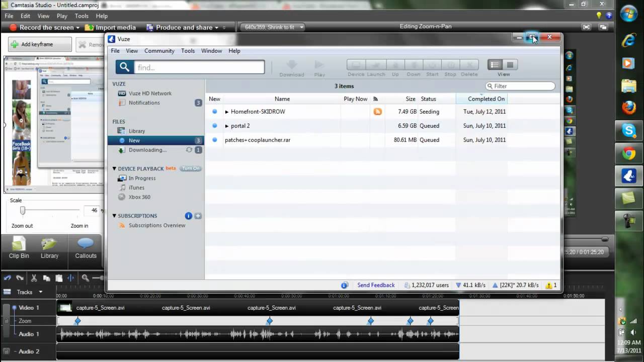
Task: Toggle new marker on portal 2 row
Action: (215, 126)
